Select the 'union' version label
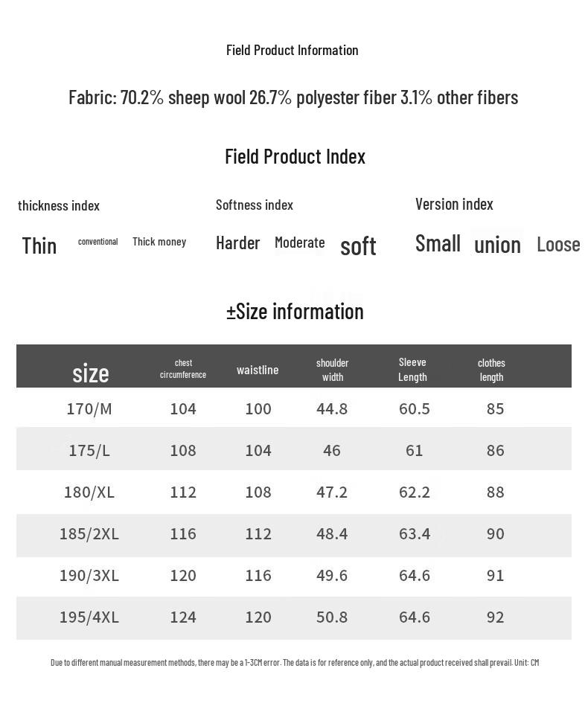The image size is (588, 703). click(x=497, y=245)
